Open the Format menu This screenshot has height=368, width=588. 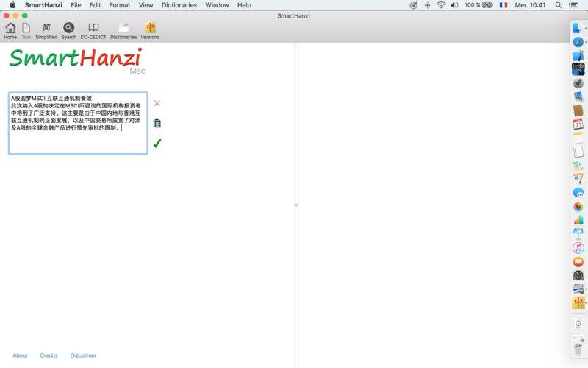pos(120,5)
